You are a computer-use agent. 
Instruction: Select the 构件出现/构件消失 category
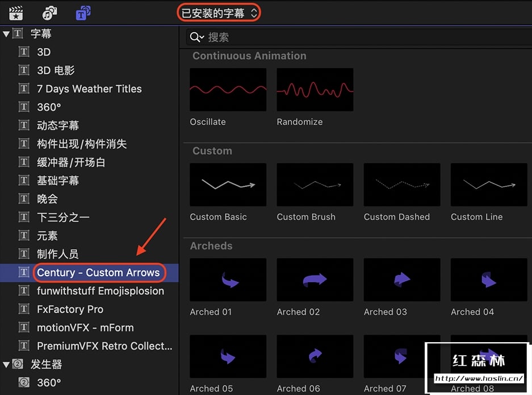point(89,144)
